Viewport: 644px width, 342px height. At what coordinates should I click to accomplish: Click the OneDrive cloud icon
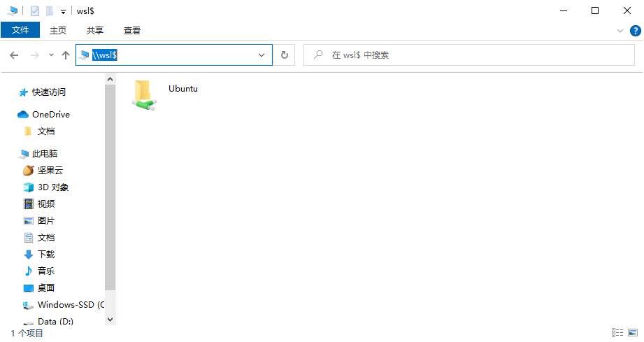point(23,115)
